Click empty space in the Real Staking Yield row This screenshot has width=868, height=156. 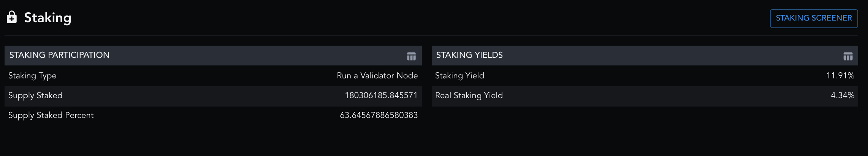665,96
